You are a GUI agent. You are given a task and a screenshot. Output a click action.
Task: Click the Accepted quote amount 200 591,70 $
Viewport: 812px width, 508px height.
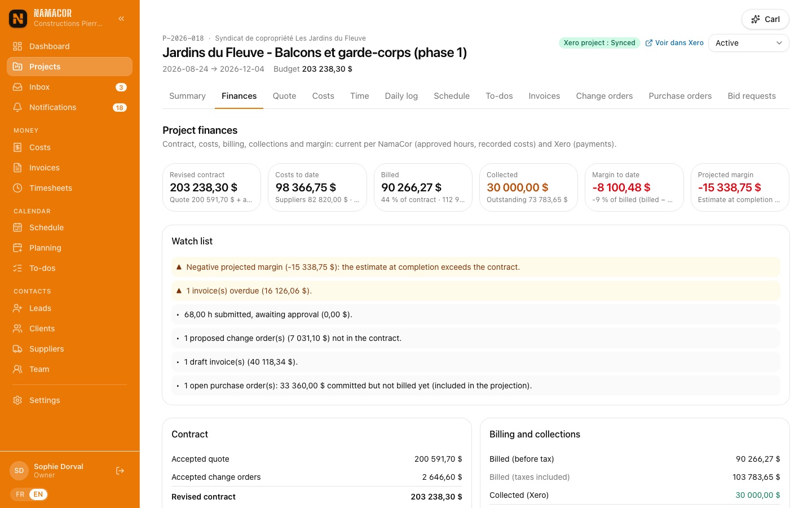(438, 459)
